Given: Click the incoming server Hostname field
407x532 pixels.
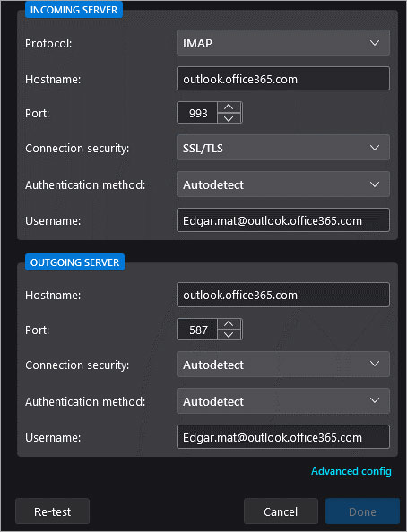Looking at the screenshot, I should coord(283,79).
